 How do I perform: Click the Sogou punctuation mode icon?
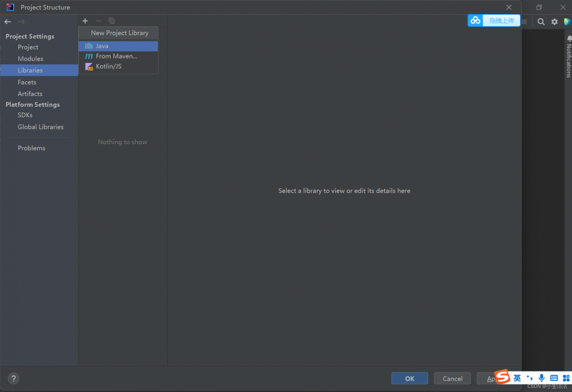(x=530, y=378)
